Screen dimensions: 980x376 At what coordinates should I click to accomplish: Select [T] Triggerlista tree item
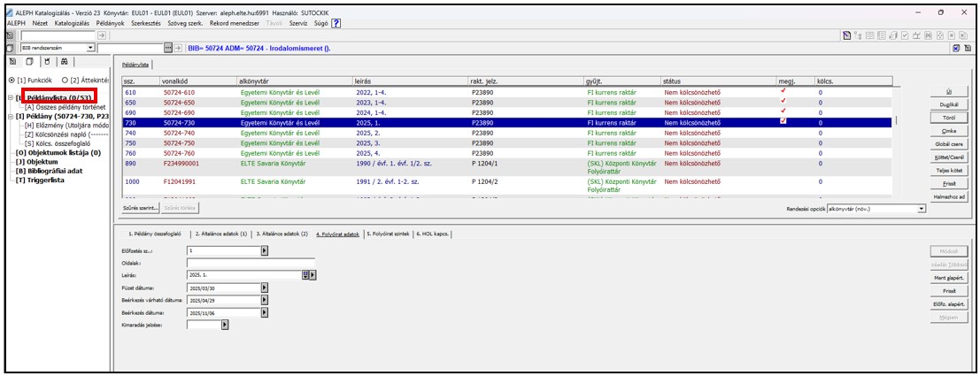41,180
